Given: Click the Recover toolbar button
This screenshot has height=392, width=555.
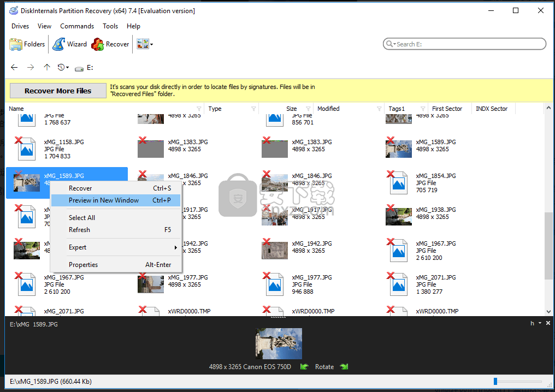Looking at the screenshot, I should pyautogui.click(x=110, y=44).
